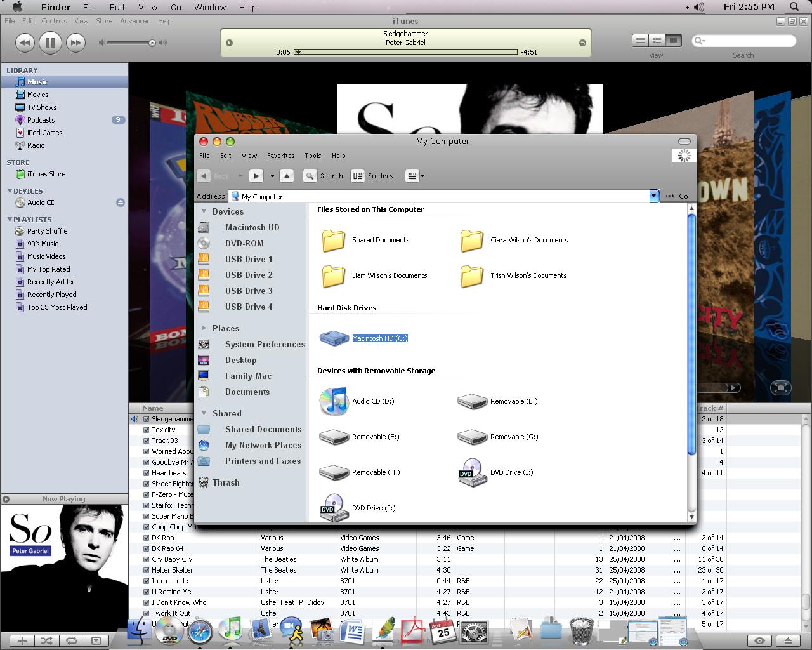Open the Trash in the dock
Screen dimensions: 812x650
click(x=581, y=631)
